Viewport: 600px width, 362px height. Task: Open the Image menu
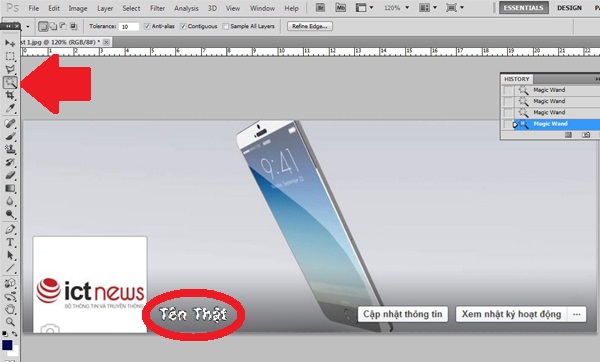click(x=78, y=8)
